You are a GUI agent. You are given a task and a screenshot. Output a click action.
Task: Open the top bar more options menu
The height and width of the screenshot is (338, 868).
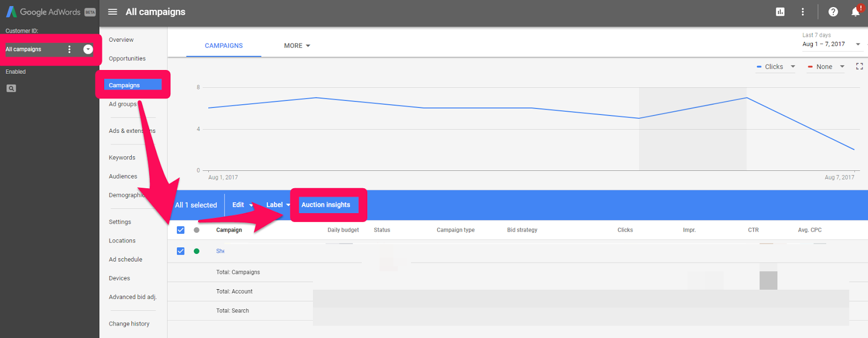803,12
